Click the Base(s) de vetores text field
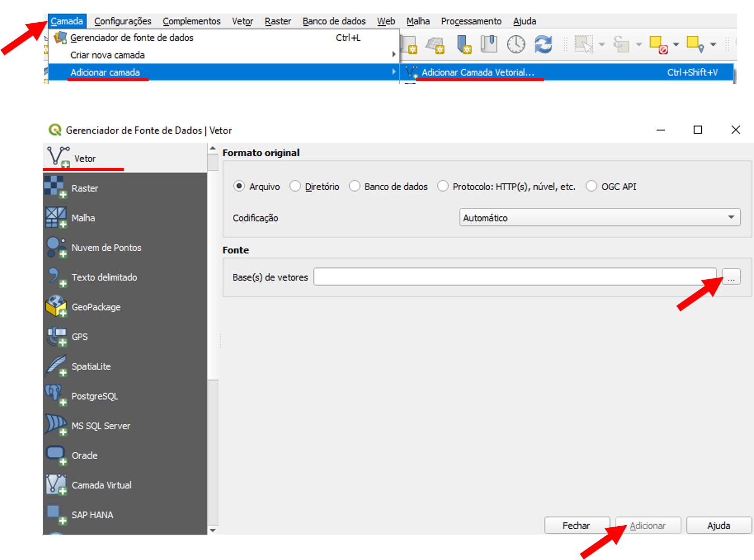 pos(514,277)
